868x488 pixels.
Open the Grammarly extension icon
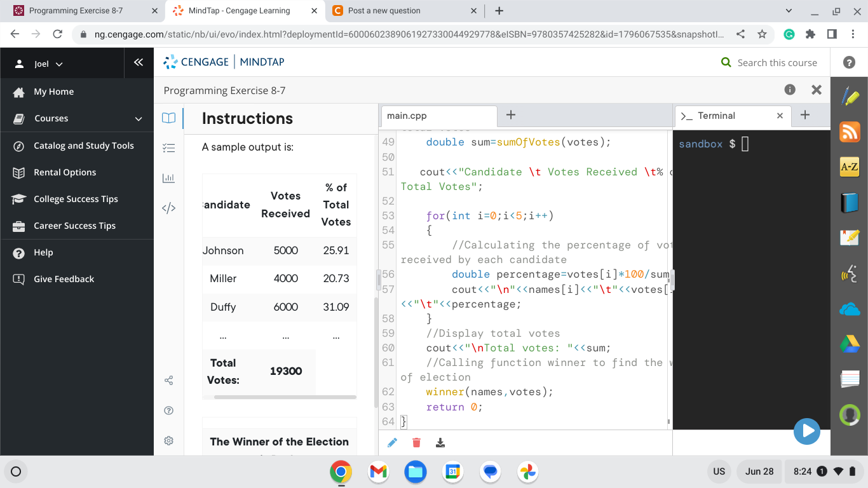coord(789,34)
